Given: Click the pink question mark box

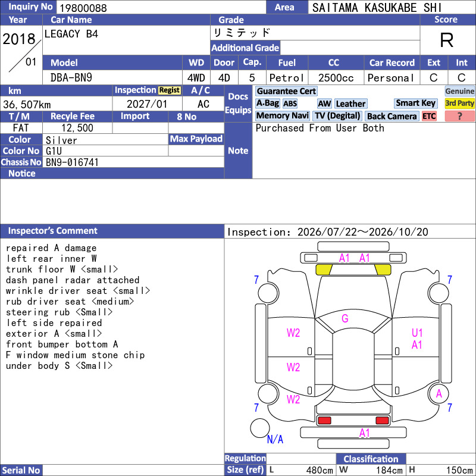Looking at the screenshot, I should 459,116.
